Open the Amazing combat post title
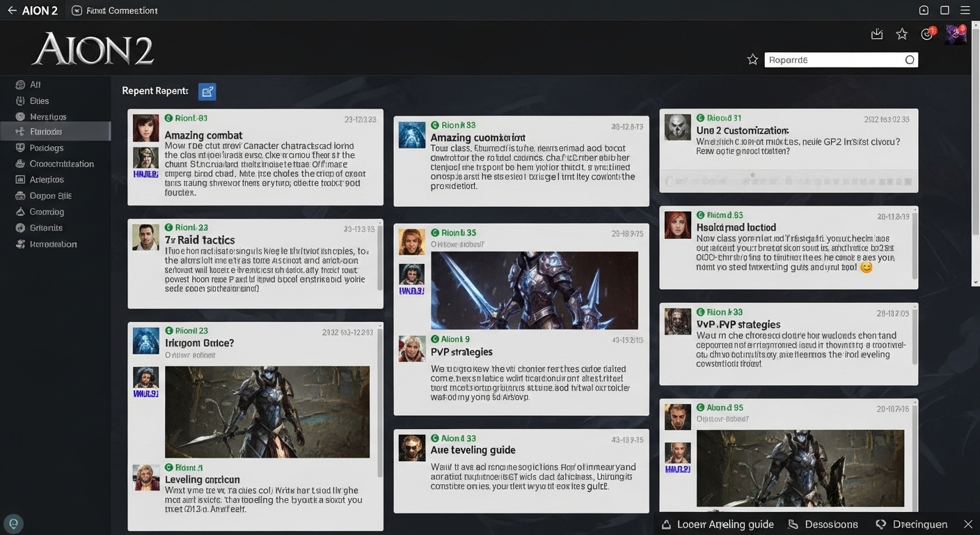This screenshot has height=535, width=980. pos(203,135)
